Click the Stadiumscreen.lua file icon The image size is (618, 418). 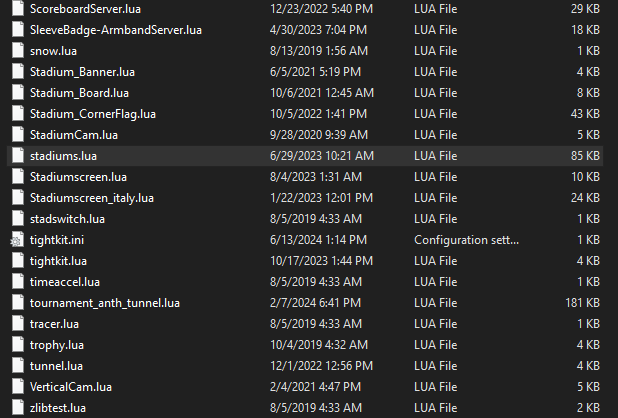(x=18, y=177)
